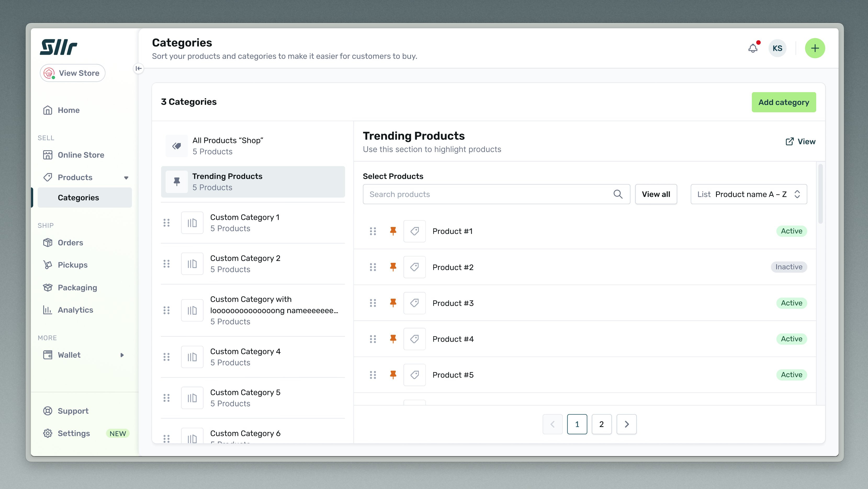This screenshot has height=489, width=868.
Task: Click Custom Category 2 thumbnail icon
Action: [192, 264]
